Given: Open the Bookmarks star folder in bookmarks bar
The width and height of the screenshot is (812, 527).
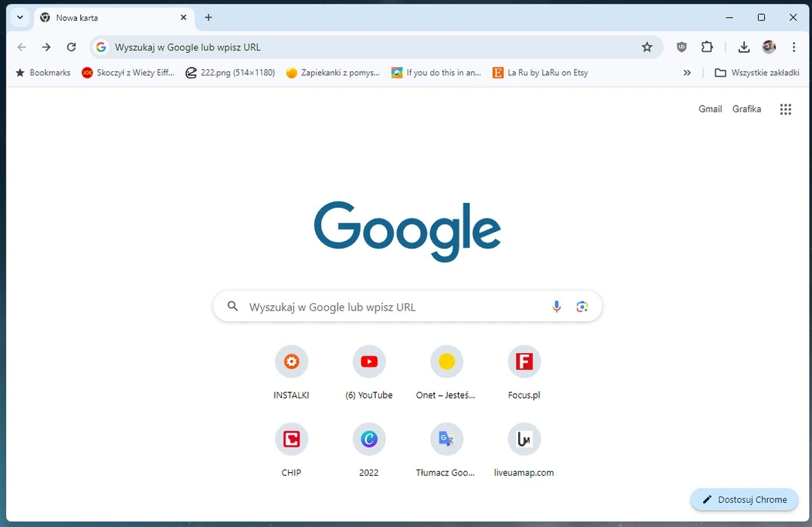Looking at the screenshot, I should point(43,72).
